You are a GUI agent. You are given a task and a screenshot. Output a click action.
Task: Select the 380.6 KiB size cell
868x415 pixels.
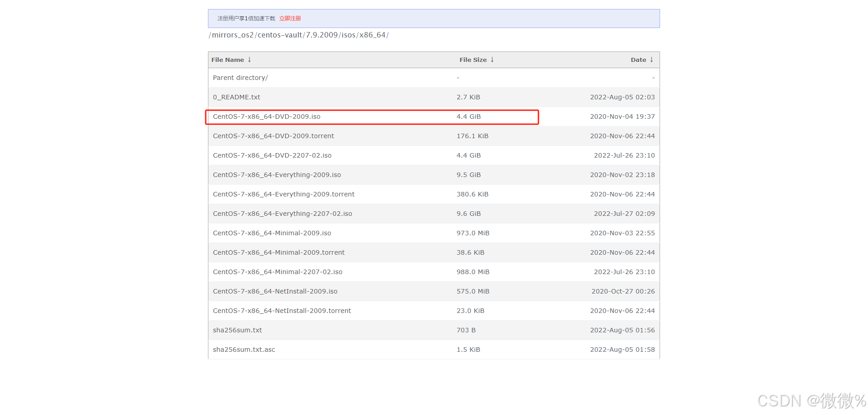(x=472, y=194)
